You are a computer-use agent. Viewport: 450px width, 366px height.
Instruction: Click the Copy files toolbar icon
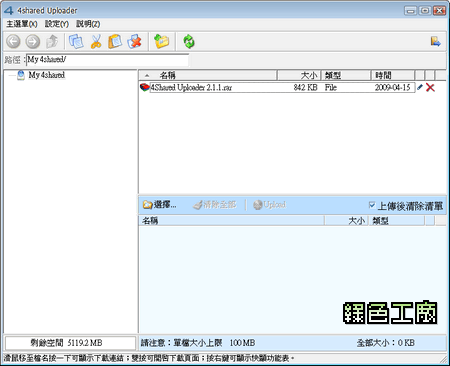point(76,42)
